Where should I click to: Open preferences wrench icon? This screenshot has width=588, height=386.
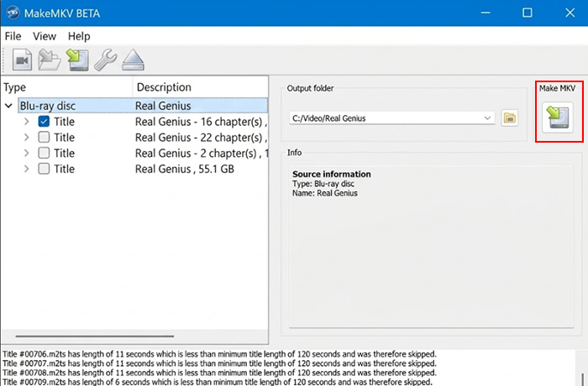[105, 60]
